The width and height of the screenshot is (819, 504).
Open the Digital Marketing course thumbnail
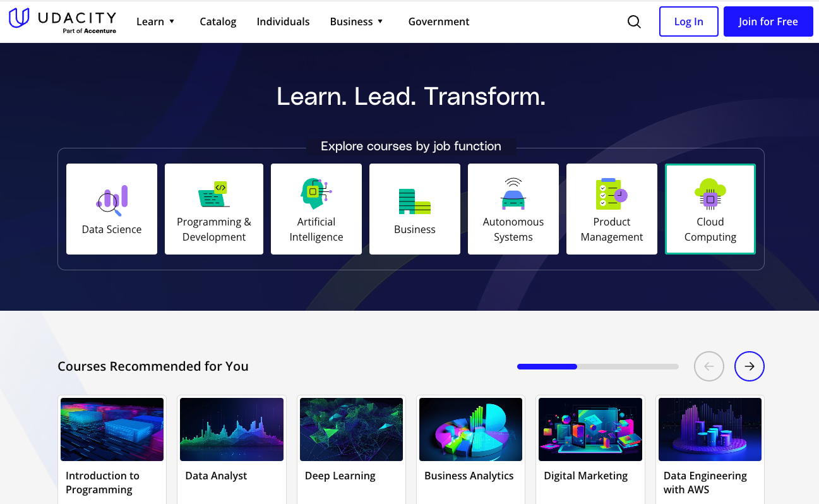point(590,429)
